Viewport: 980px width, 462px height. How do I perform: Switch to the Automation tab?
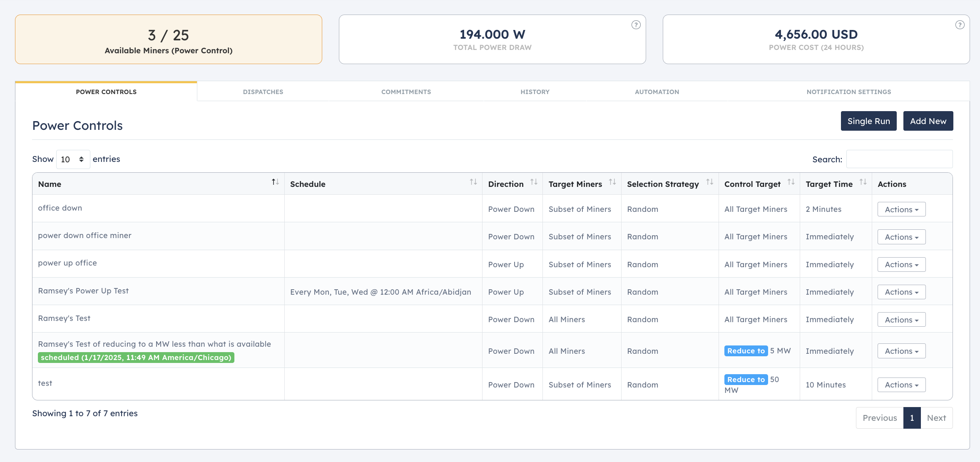tap(657, 92)
